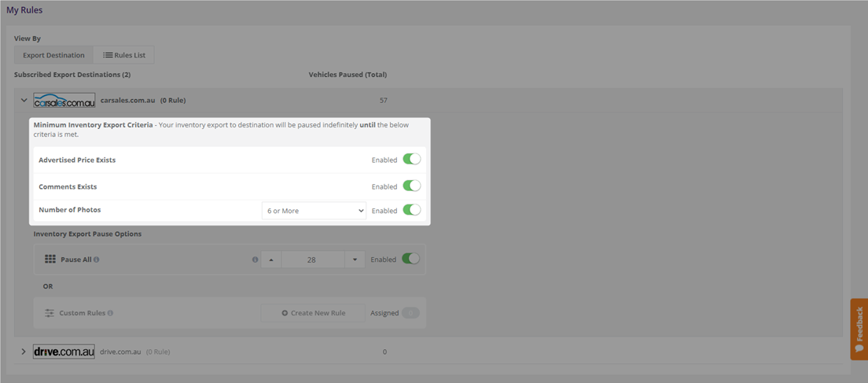This screenshot has height=383, width=868.
Task: Open the Number of Photos dropdown
Action: [314, 211]
